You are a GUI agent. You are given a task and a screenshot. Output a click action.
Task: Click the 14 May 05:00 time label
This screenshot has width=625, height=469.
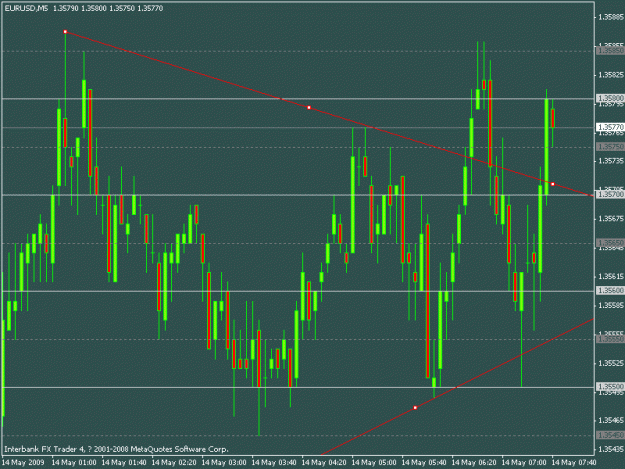point(374,463)
